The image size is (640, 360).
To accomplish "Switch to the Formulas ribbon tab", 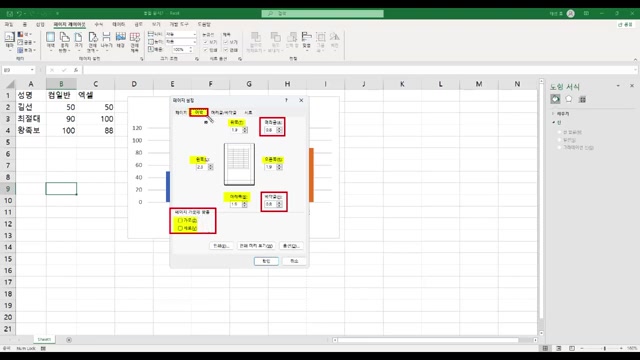I will click(x=98, y=24).
